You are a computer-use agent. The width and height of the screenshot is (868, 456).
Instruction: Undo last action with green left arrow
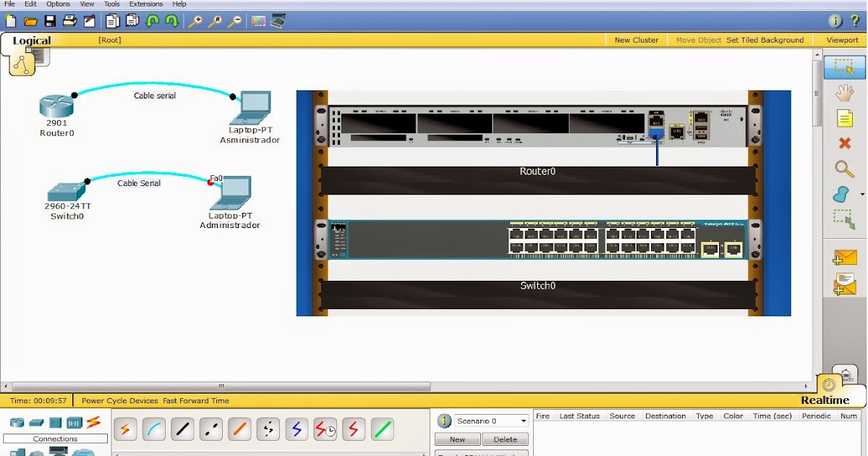[152, 21]
